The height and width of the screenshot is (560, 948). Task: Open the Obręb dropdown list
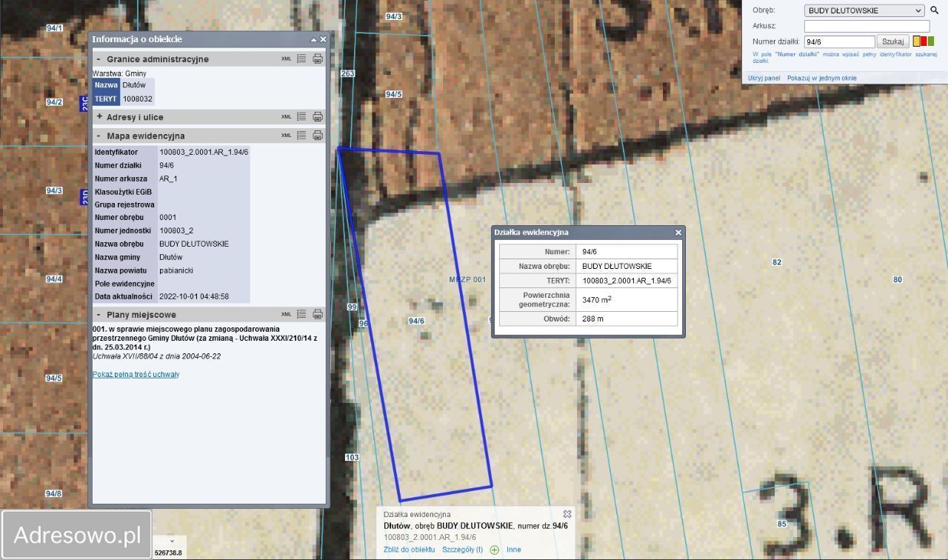(864, 10)
